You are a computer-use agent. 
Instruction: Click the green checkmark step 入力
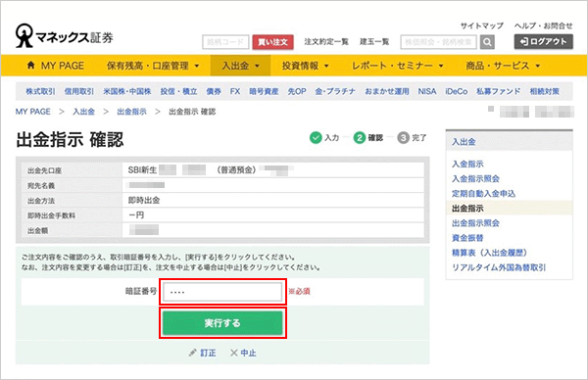coord(324,138)
